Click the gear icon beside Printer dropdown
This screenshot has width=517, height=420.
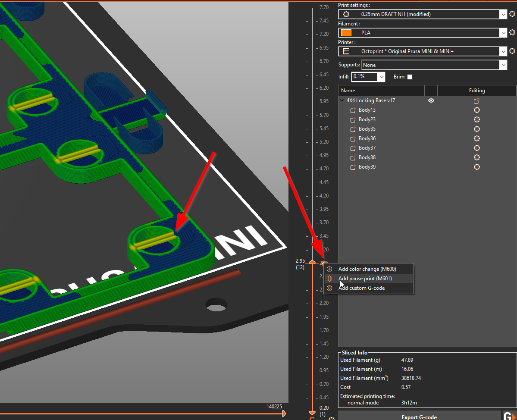pos(512,51)
